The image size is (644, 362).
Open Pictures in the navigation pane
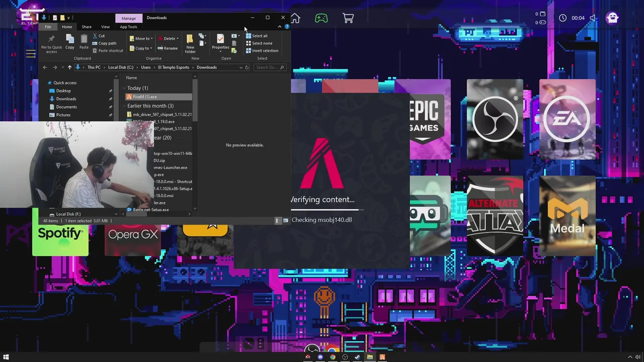[63, 115]
